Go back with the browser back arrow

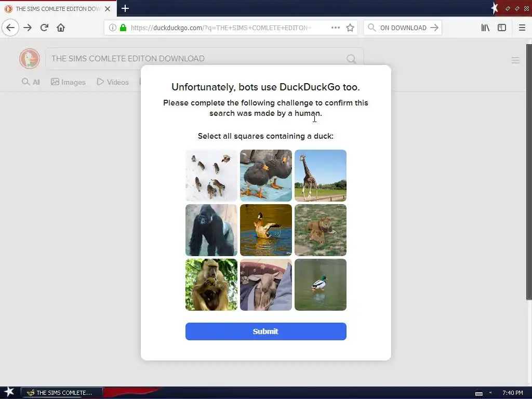pyautogui.click(x=10, y=28)
